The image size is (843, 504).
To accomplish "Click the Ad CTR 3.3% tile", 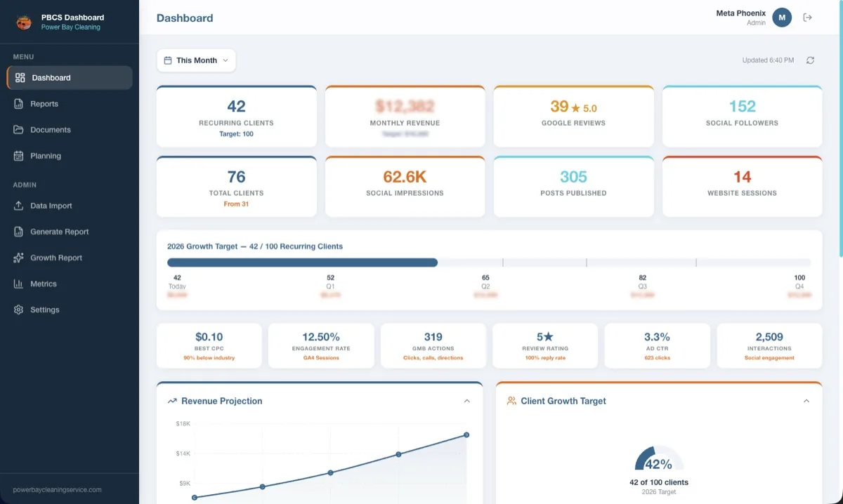I will 658,346.
